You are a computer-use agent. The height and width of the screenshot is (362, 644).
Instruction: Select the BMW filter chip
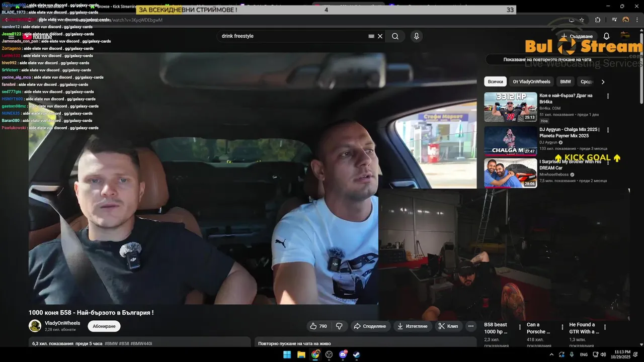coord(566,81)
